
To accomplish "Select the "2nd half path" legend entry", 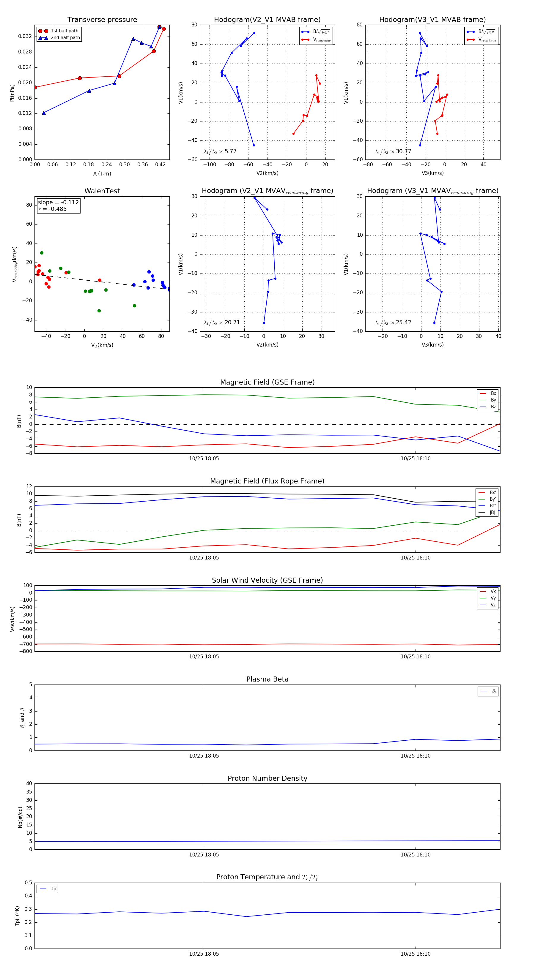I will click(59, 38).
